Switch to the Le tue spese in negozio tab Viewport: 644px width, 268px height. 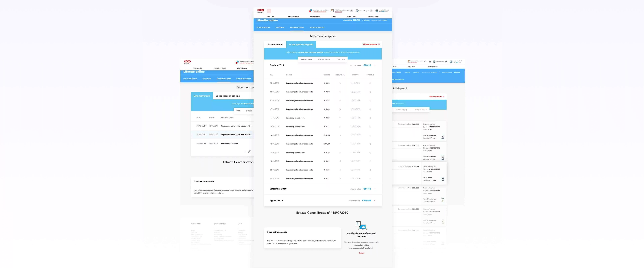pyautogui.click(x=301, y=44)
